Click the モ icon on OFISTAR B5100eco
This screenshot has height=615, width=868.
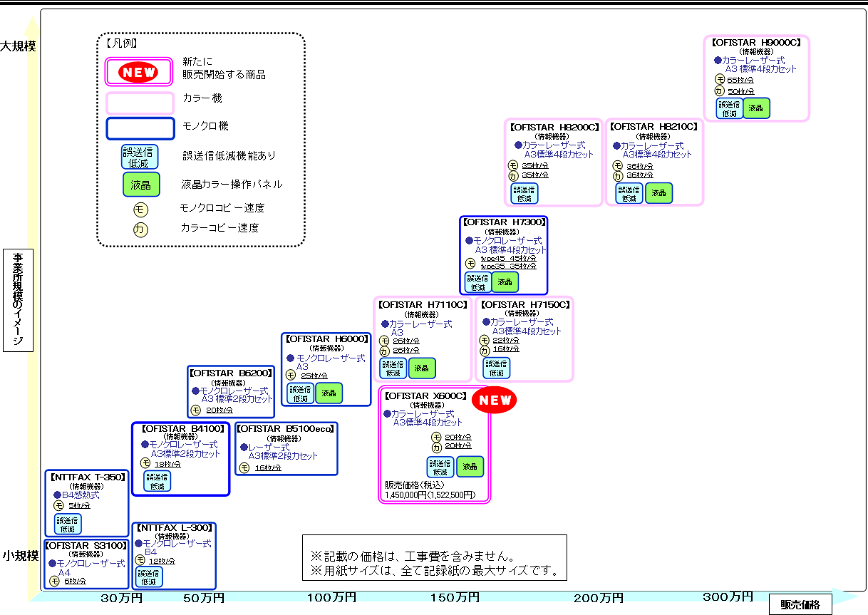(244, 467)
